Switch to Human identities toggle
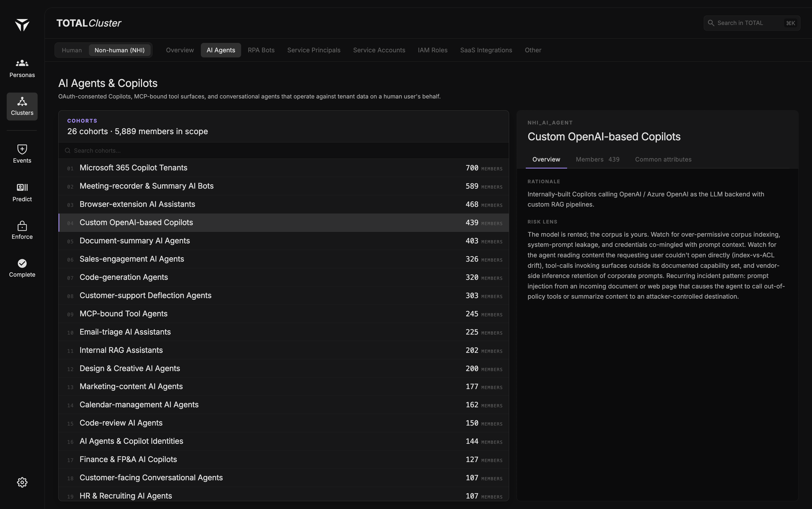The width and height of the screenshot is (812, 509). click(72, 50)
